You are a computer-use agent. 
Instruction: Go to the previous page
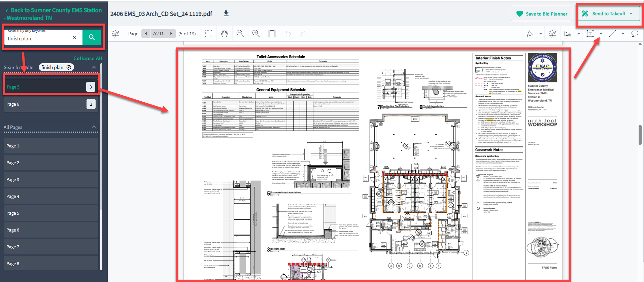tap(146, 33)
